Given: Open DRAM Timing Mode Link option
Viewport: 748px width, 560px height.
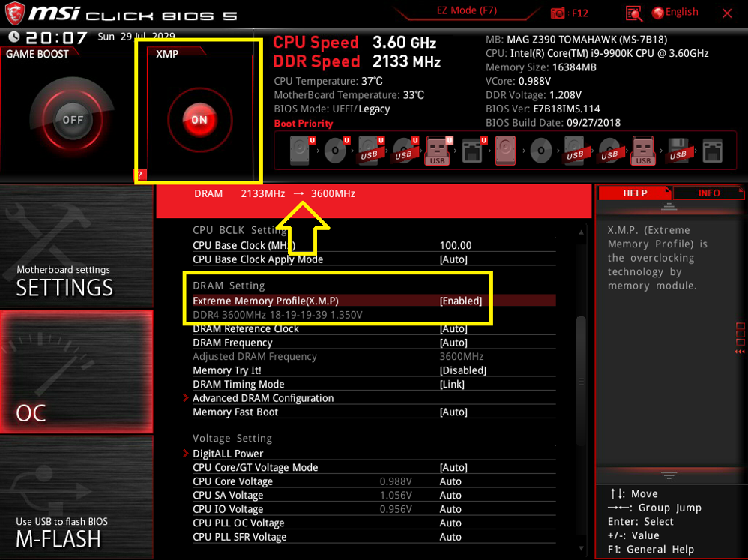Looking at the screenshot, I should point(452,384).
